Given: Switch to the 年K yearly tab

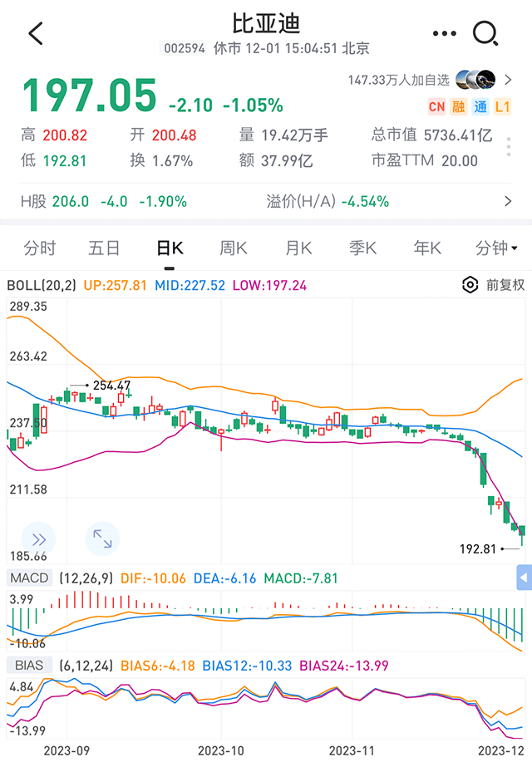Looking at the screenshot, I should (x=427, y=248).
